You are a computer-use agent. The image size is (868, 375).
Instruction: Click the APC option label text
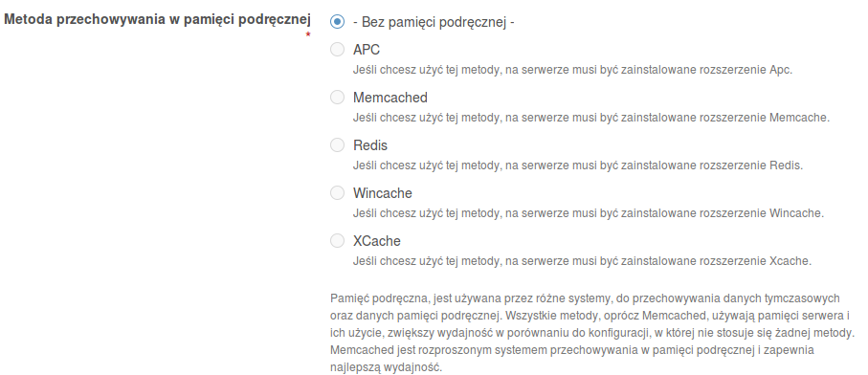(367, 50)
